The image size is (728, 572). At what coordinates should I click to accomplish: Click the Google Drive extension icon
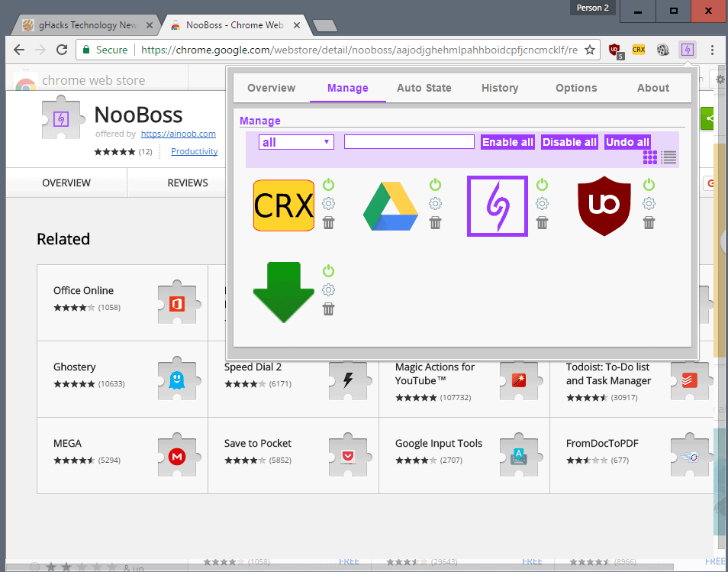tap(390, 205)
